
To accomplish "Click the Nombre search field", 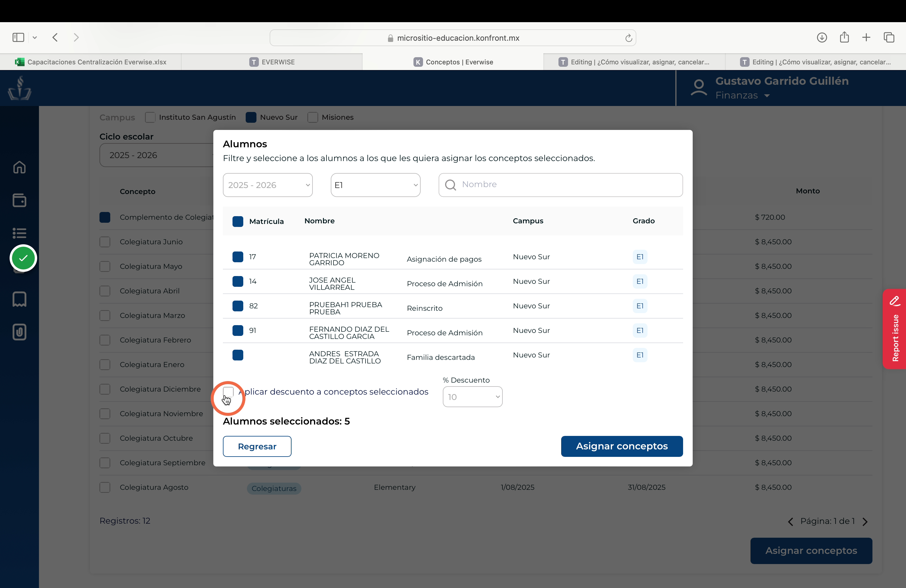I will pyautogui.click(x=560, y=185).
